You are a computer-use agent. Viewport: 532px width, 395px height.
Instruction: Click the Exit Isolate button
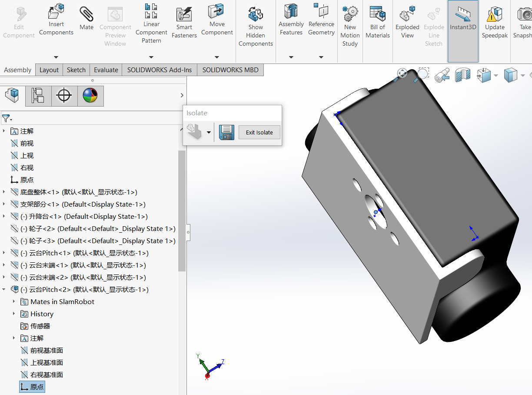pyautogui.click(x=259, y=132)
